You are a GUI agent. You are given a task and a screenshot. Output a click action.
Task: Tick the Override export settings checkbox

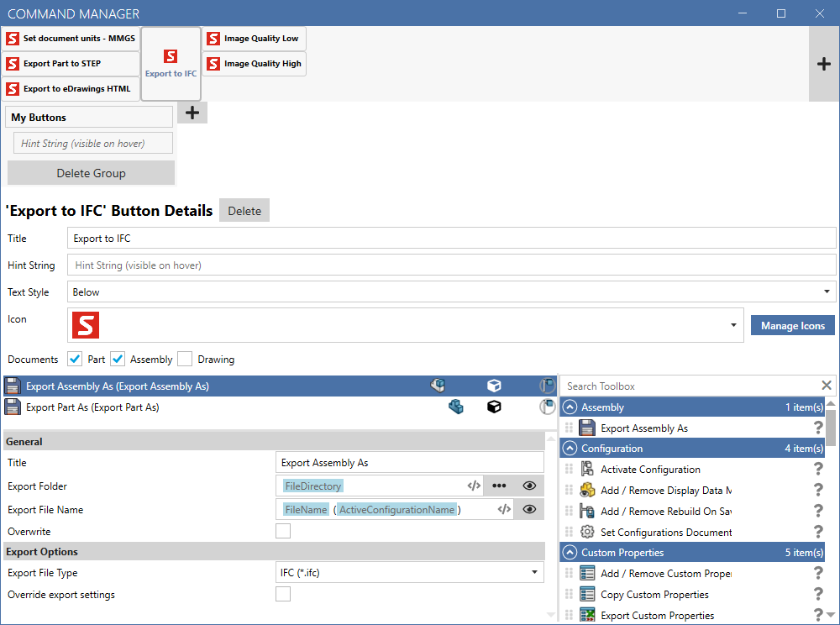click(x=283, y=594)
